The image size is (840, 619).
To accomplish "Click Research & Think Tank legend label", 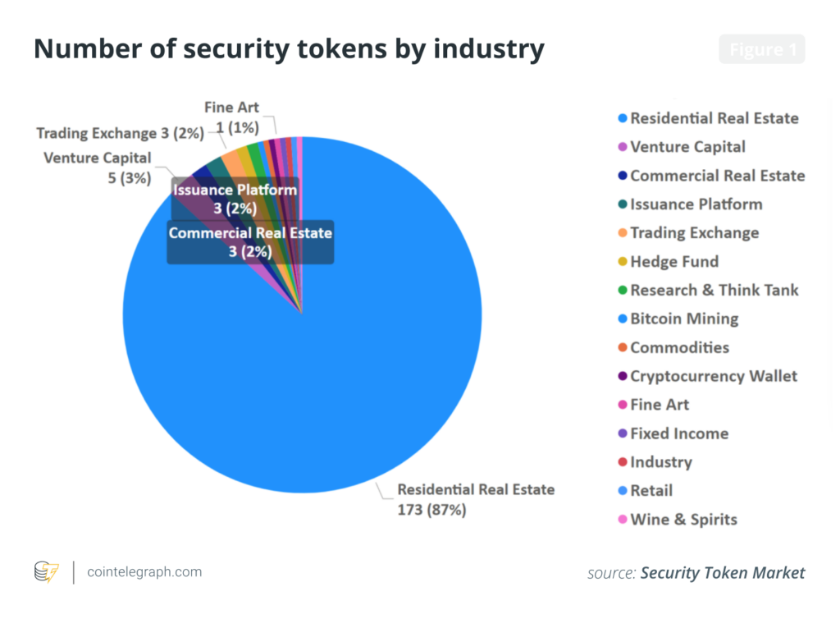I will point(714,290).
